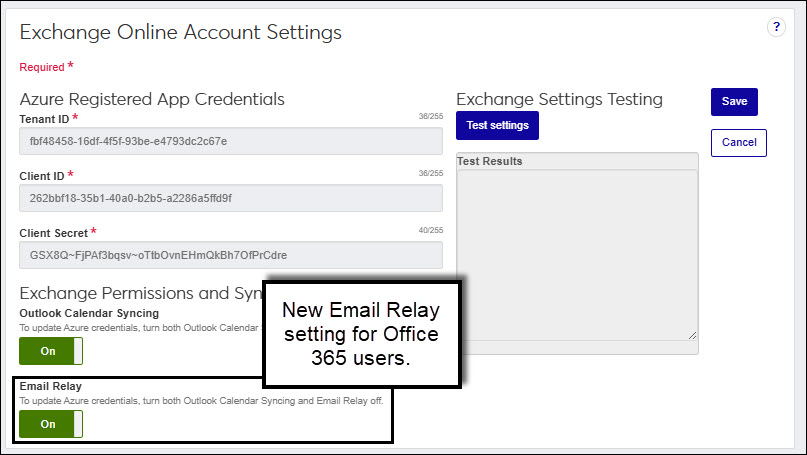Select the Required label text
This screenshot has height=455, width=807.
(x=42, y=67)
